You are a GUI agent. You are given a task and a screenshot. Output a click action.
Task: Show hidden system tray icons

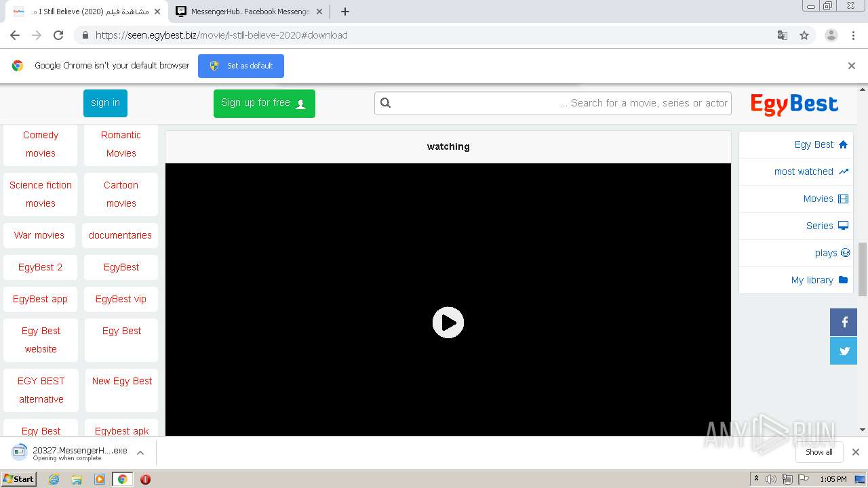[756, 479]
